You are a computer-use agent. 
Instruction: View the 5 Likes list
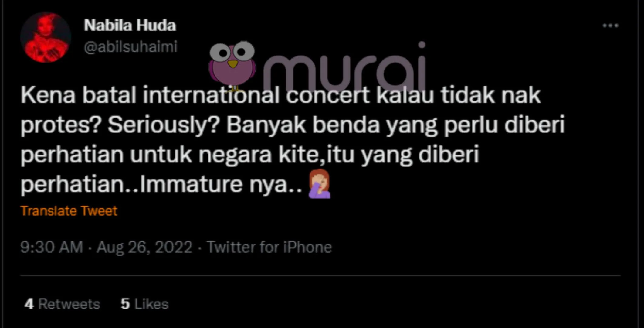[x=144, y=304]
